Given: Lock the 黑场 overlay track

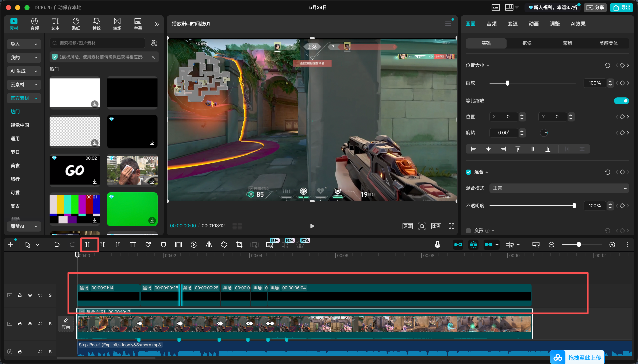Looking at the screenshot, I should pyautogui.click(x=20, y=295).
